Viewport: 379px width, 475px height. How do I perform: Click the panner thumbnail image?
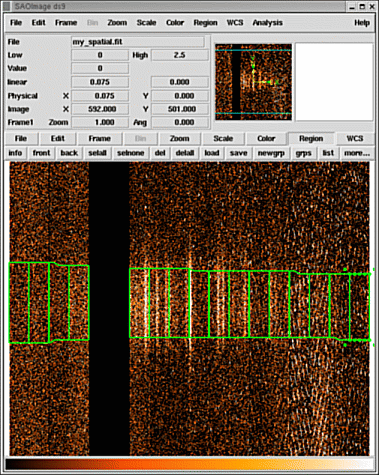[253, 82]
